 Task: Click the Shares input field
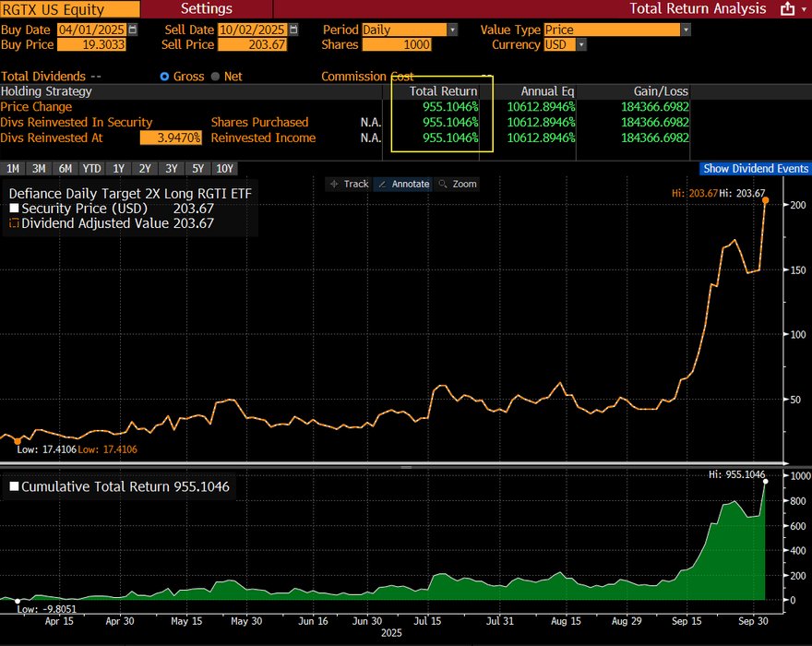pyautogui.click(x=397, y=44)
